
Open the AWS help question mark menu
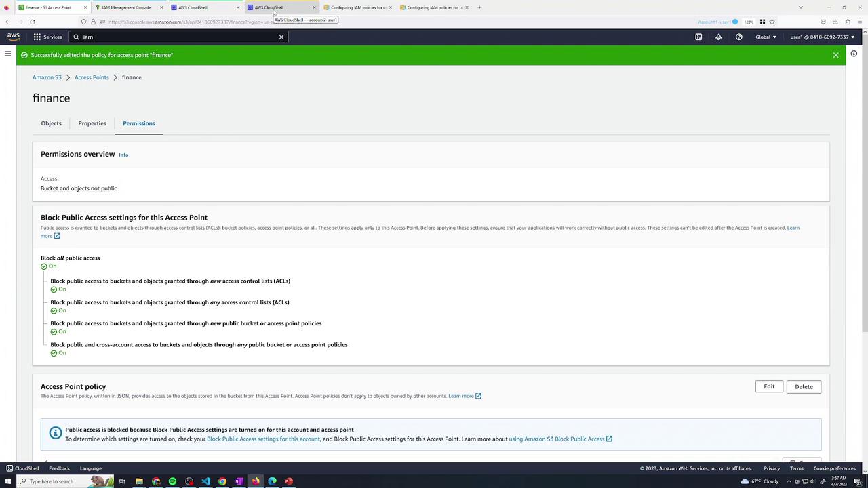click(x=739, y=37)
